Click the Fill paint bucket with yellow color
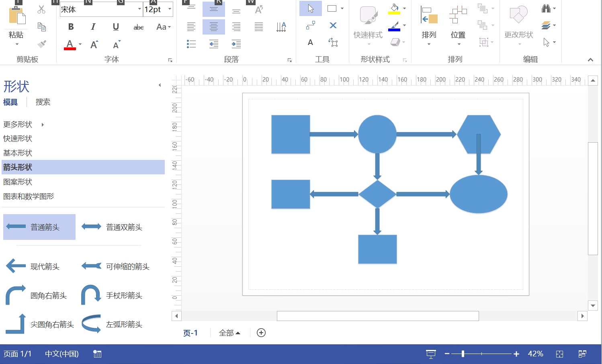The width and height of the screenshot is (602, 364). 394,9
